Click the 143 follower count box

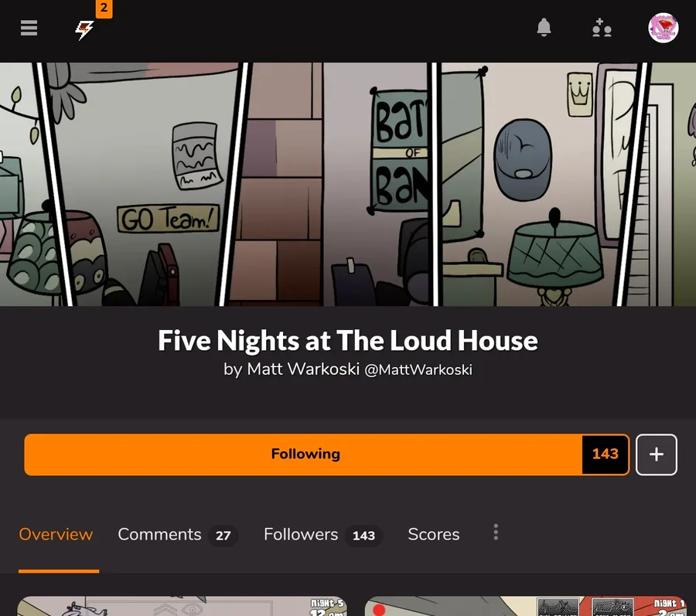pyautogui.click(x=606, y=454)
